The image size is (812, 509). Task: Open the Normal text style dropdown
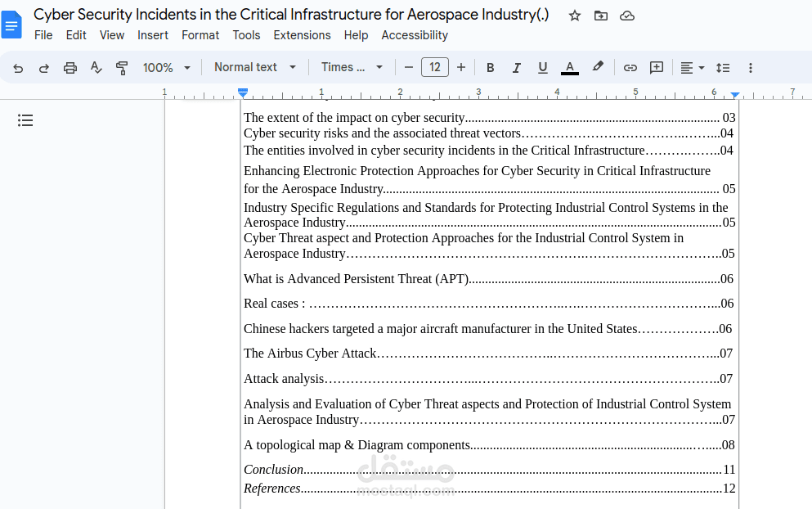255,67
